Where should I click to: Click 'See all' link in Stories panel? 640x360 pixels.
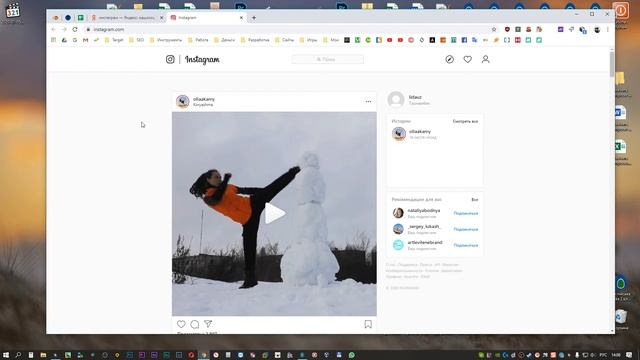[465, 122]
